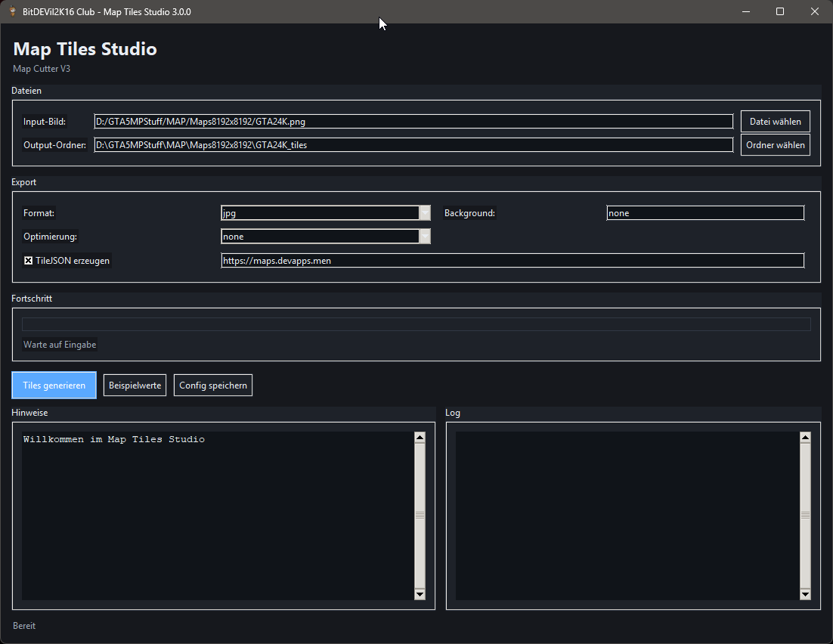Load Beispielwerte
The image size is (833, 644).
click(135, 385)
